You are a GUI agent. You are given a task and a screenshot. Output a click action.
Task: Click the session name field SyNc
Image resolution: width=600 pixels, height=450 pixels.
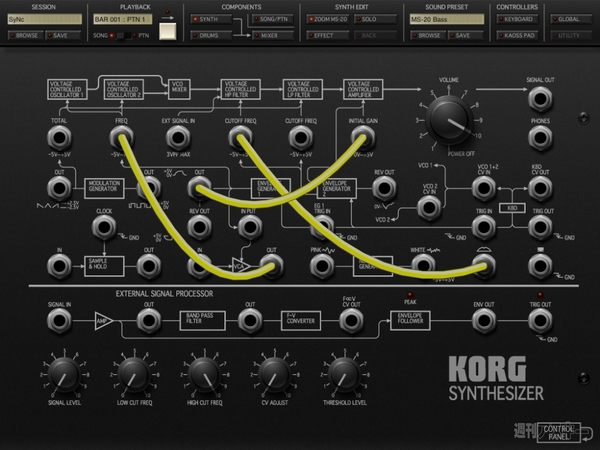coord(45,19)
